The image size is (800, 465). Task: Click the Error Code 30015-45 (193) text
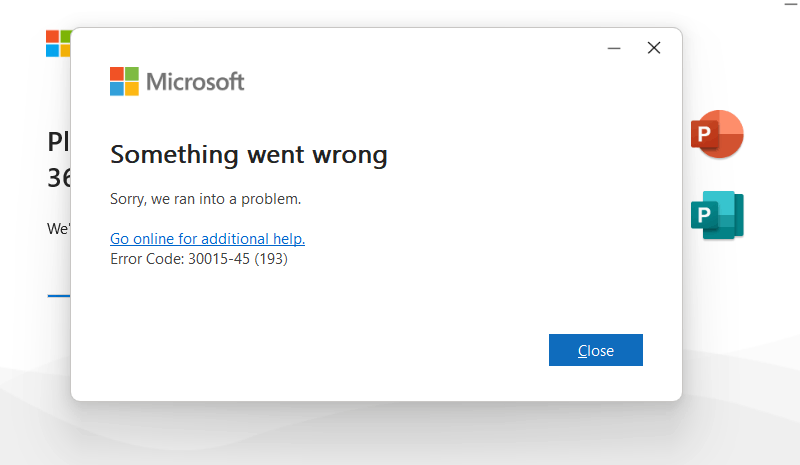click(199, 259)
